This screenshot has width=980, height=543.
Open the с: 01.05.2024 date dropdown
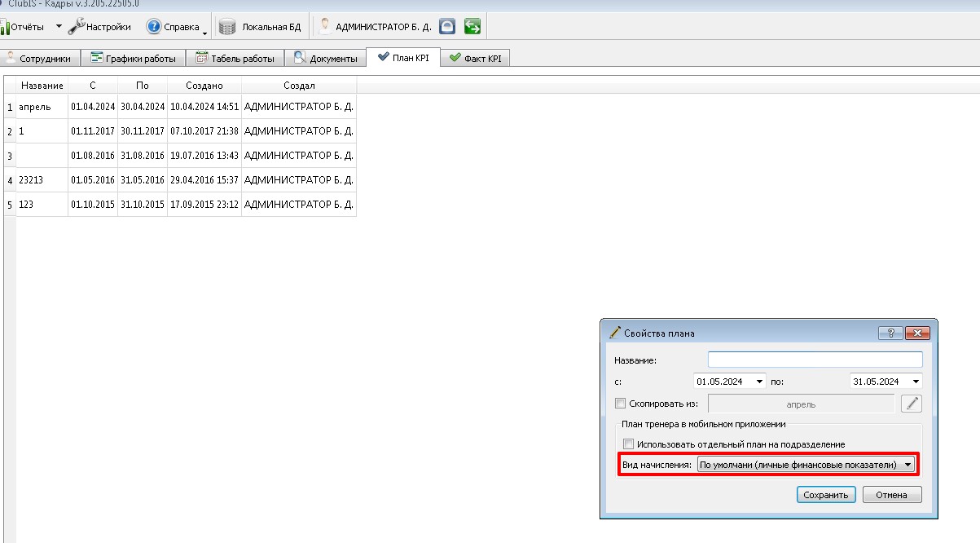760,382
